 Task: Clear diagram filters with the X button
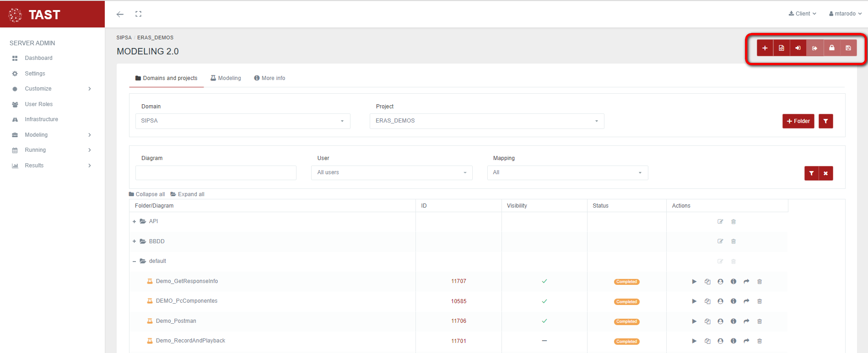825,173
